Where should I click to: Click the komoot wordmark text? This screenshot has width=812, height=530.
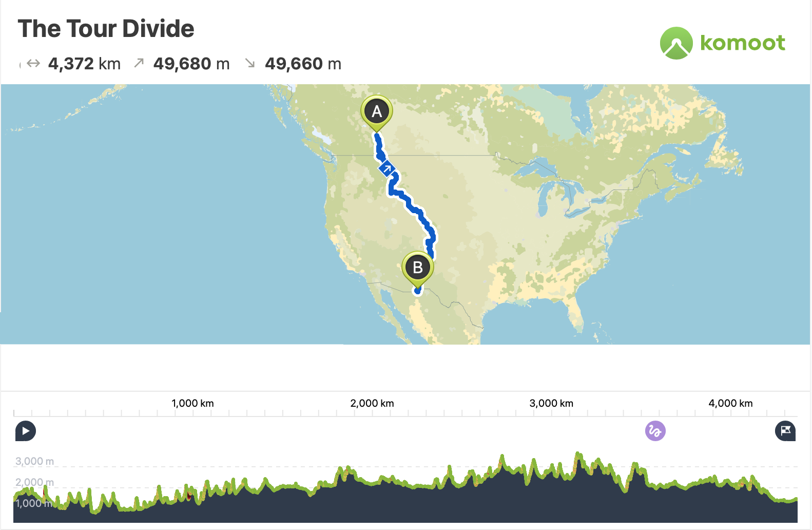click(742, 43)
